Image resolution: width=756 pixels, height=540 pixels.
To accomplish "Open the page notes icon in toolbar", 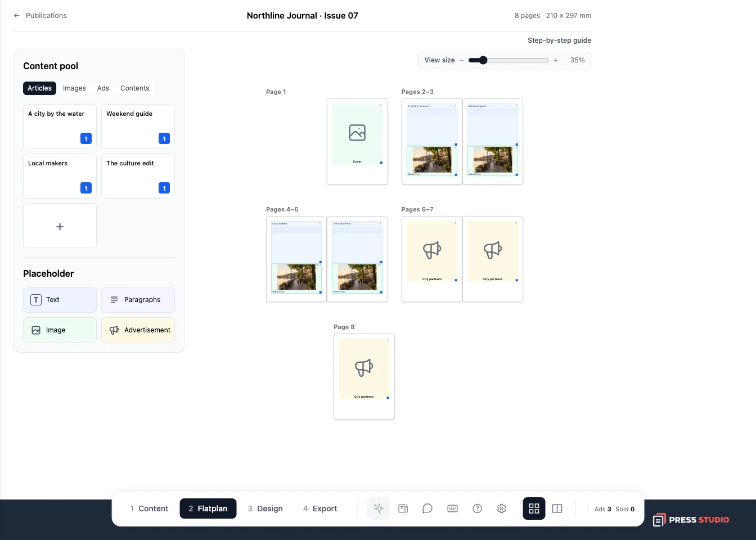I will pos(403,508).
